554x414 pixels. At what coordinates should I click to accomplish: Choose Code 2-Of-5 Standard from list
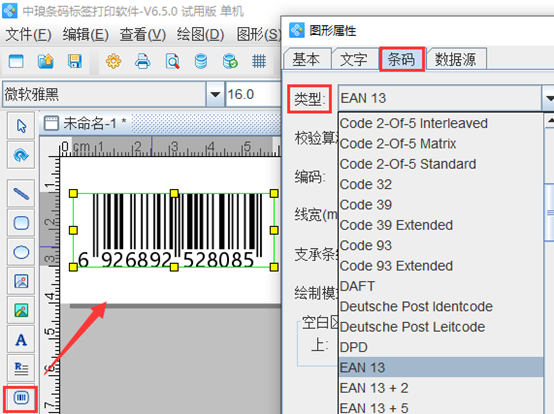click(441, 164)
